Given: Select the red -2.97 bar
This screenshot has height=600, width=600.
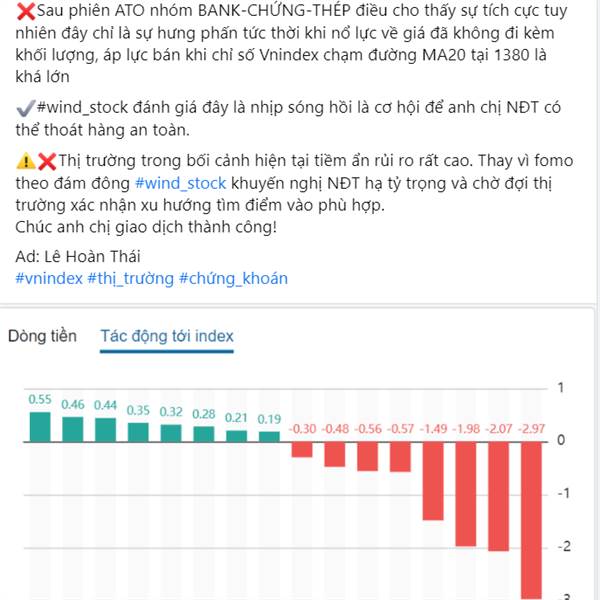Looking at the screenshot, I should pos(532,520).
